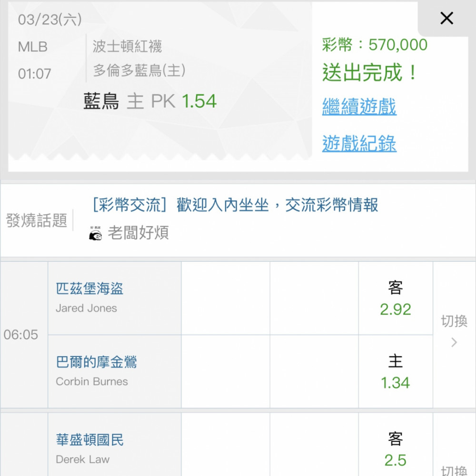Screen dimensions: 476x476
Task: Click the empty middle odds cell for Pirates
Action: point(314,298)
